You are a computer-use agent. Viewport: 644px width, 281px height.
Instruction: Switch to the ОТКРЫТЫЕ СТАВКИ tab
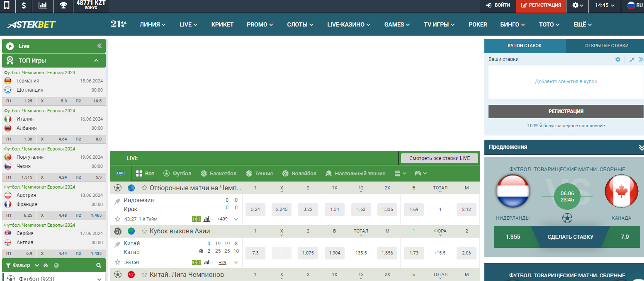(606, 46)
